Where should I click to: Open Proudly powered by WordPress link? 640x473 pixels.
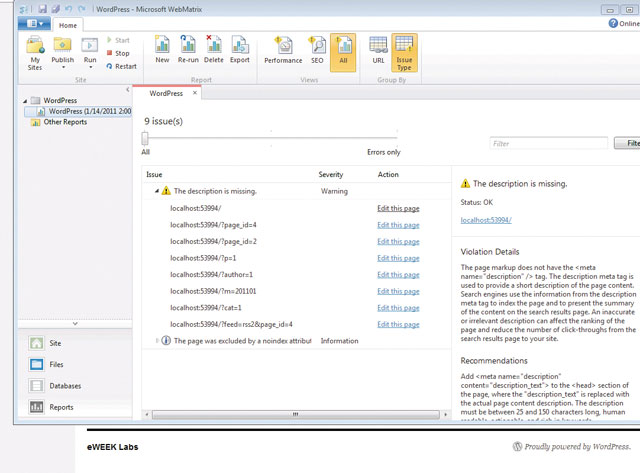(x=571, y=446)
